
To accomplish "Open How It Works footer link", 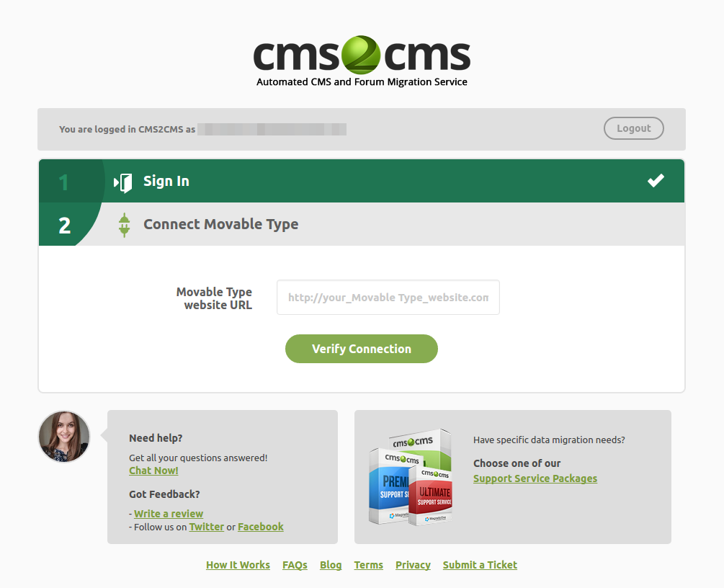I will pyautogui.click(x=238, y=565).
